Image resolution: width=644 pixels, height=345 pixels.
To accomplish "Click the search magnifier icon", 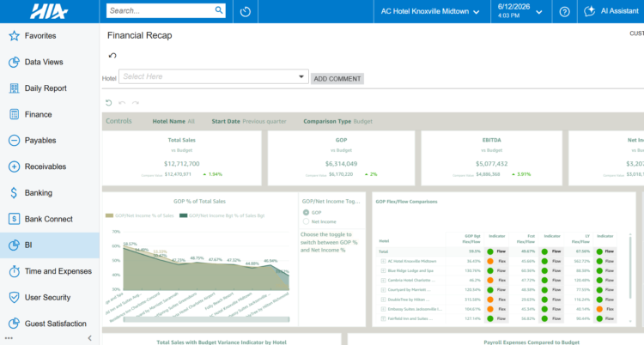I will (x=219, y=10).
